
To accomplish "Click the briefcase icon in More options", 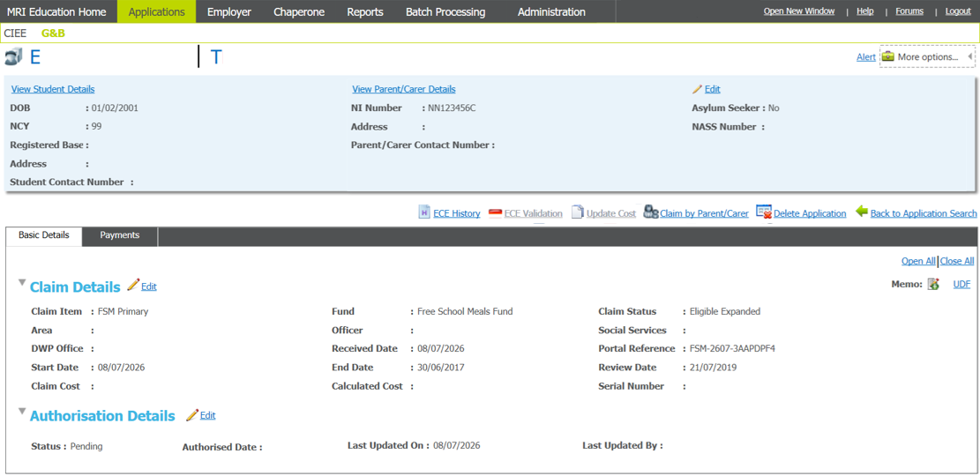I will pos(888,56).
